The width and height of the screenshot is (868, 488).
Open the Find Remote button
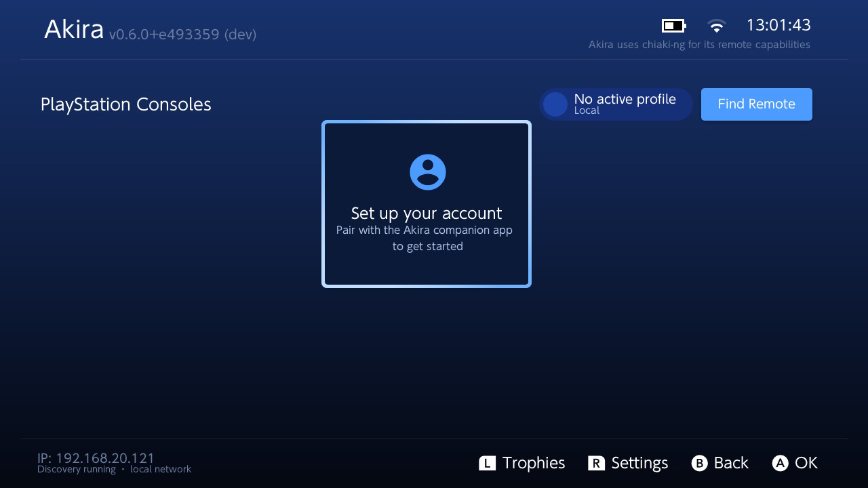pos(757,104)
